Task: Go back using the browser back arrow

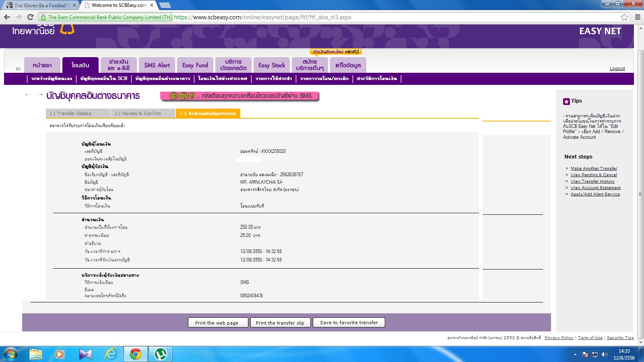Action: pyautogui.click(x=7, y=17)
